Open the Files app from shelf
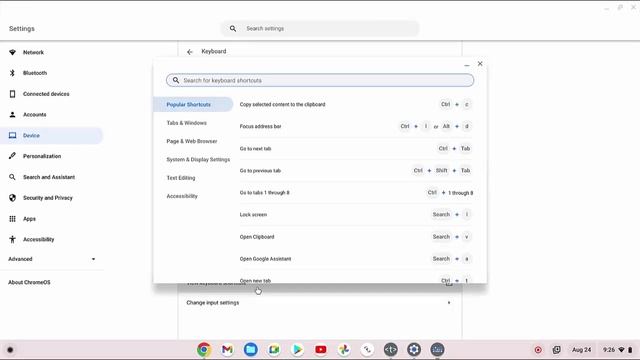This screenshot has height=360, width=640. (x=251, y=350)
